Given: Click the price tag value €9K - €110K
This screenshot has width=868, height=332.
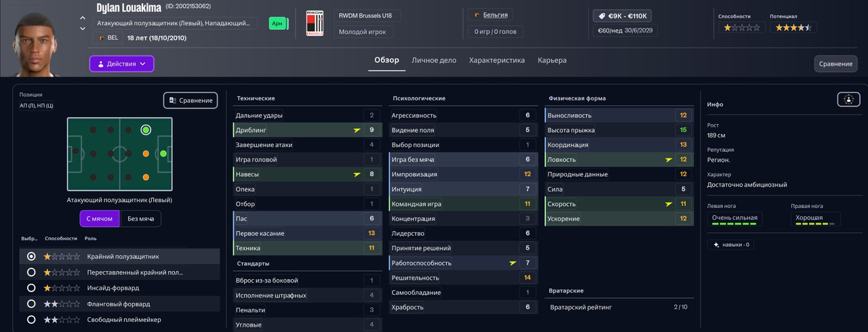Looking at the screenshot, I should click(x=622, y=16).
